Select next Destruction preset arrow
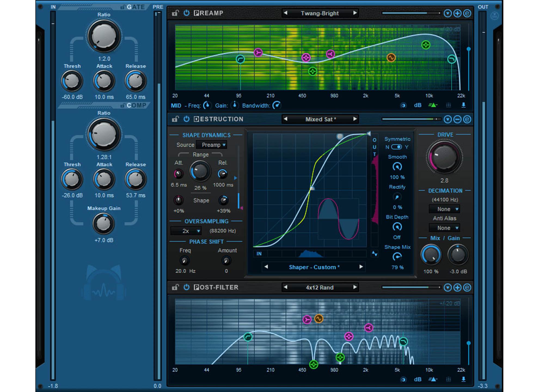 (355, 119)
